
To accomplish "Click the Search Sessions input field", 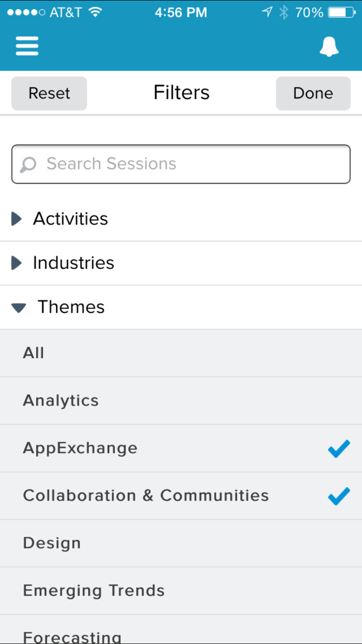I will (x=193, y=164).
